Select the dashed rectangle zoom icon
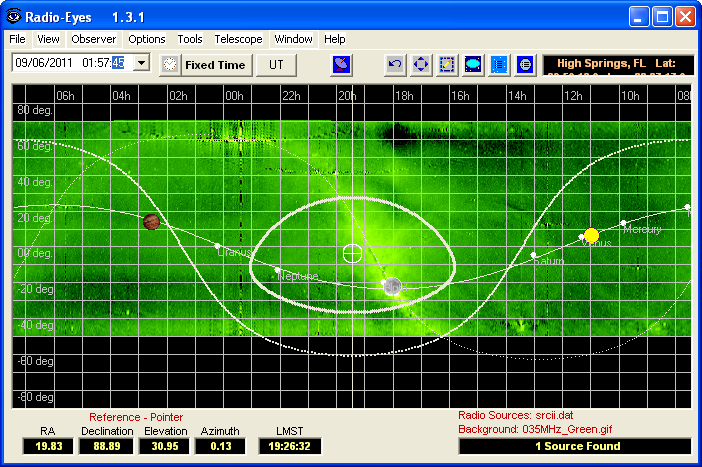Image resolution: width=702 pixels, height=467 pixels. 448,65
